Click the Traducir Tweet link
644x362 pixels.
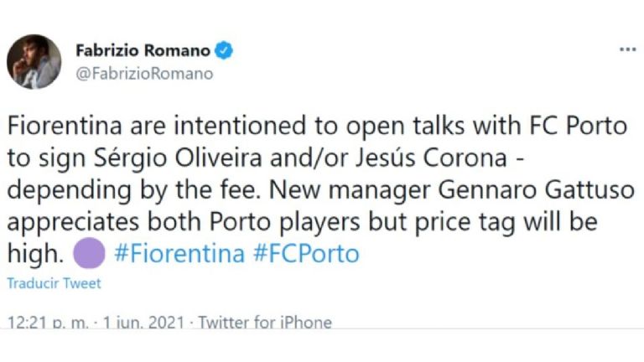click(x=54, y=283)
